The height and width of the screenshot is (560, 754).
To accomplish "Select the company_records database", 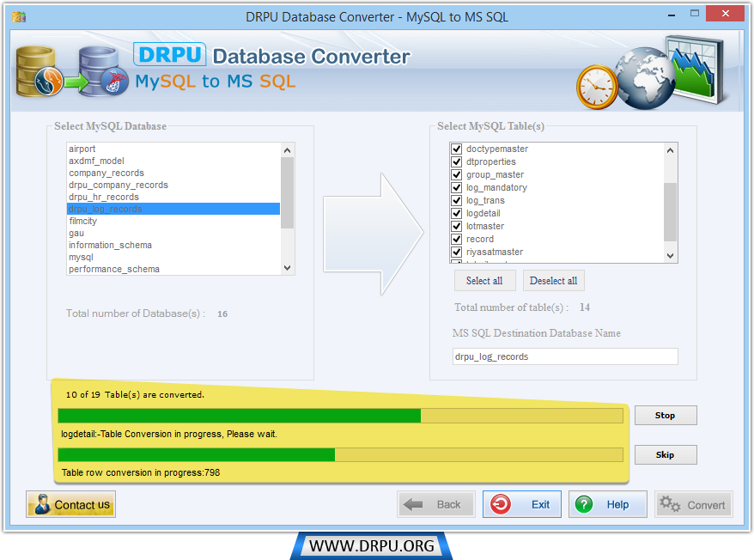I will (173, 173).
